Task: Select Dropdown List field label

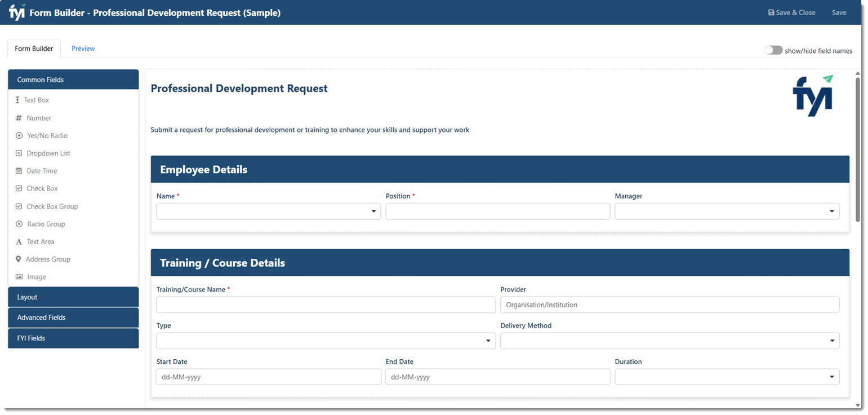Action: pyautogui.click(x=48, y=153)
